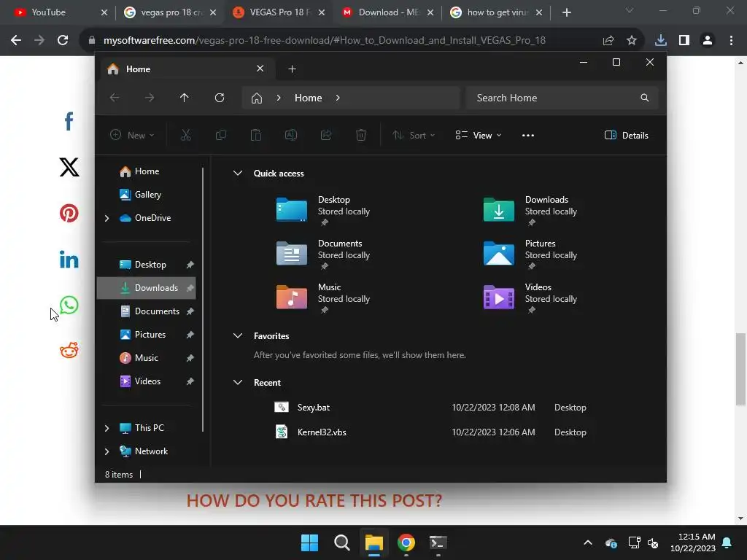Expand This PC in the navigation pane
Screen dimensions: 747x560
click(x=107, y=428)
